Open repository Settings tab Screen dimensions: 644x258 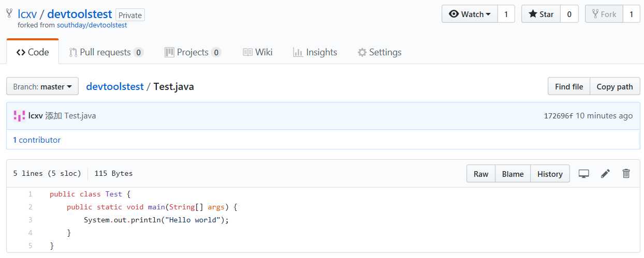(x=379, y=52)
